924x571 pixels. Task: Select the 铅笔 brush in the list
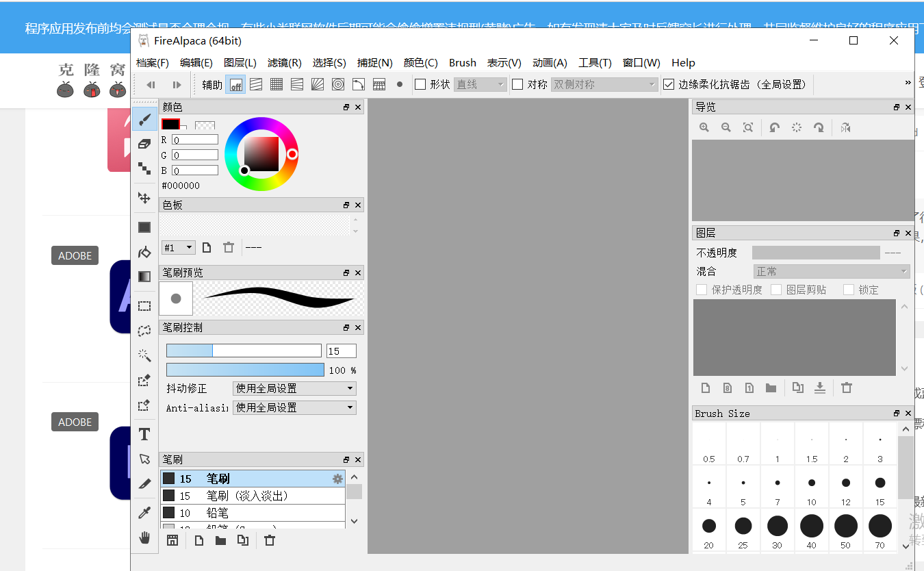click(253, 513)
